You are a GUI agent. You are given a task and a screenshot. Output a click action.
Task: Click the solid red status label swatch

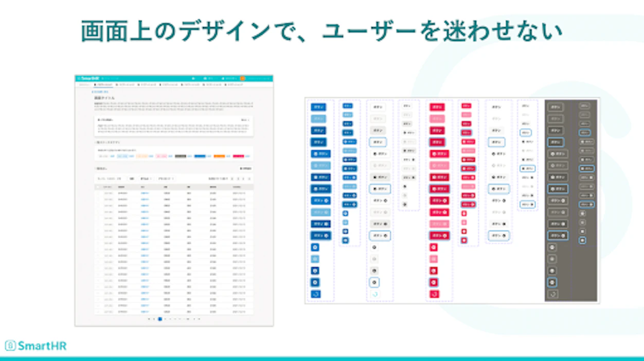click(238, 156)
